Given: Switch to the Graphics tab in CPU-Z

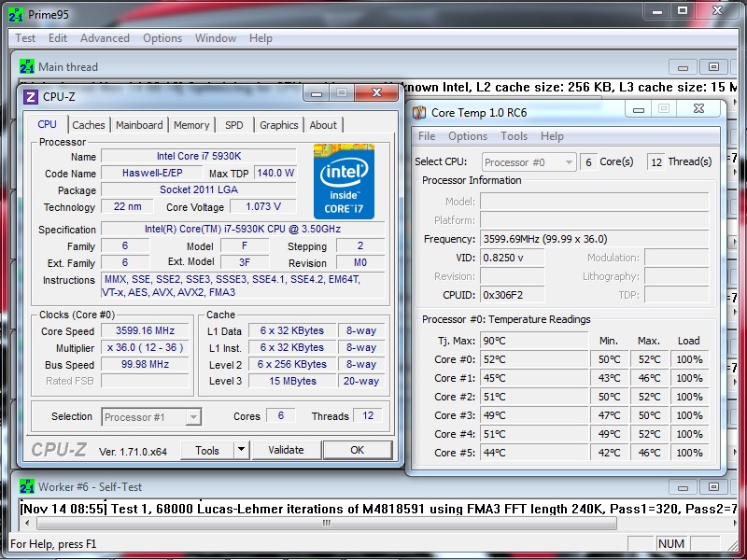Looking at the screenshot, I should 278,125.
